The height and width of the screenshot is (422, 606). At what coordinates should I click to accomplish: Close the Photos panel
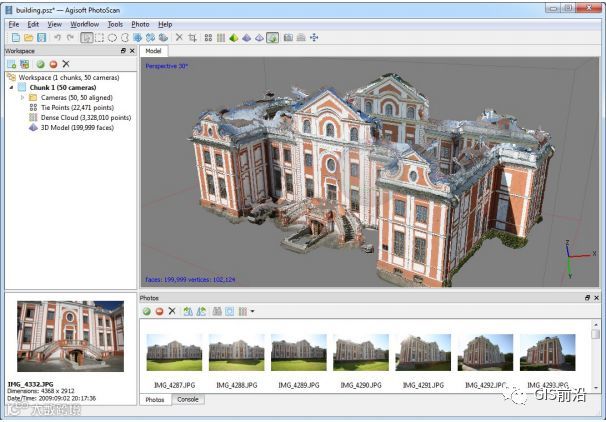596,298
